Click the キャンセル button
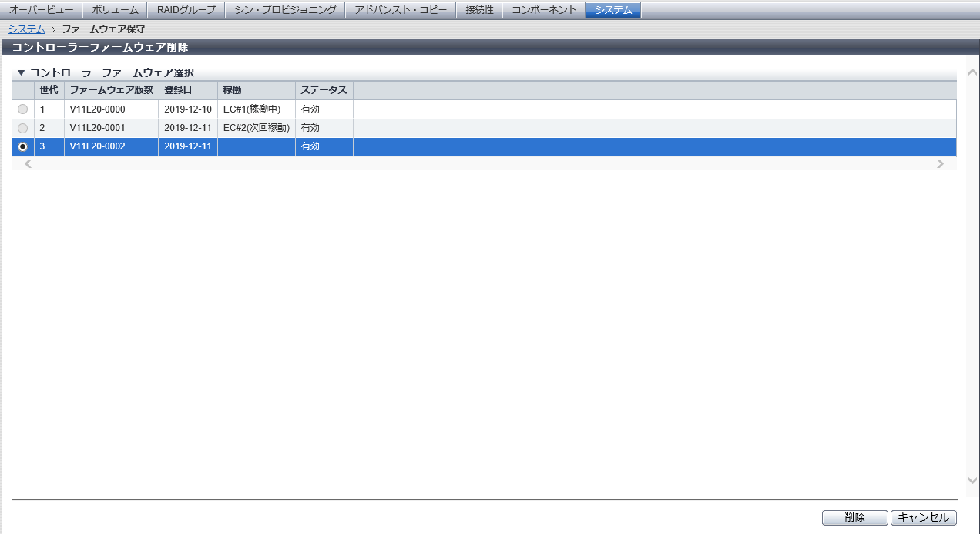Viewport: 980px width, 534px height. (924, 518)
